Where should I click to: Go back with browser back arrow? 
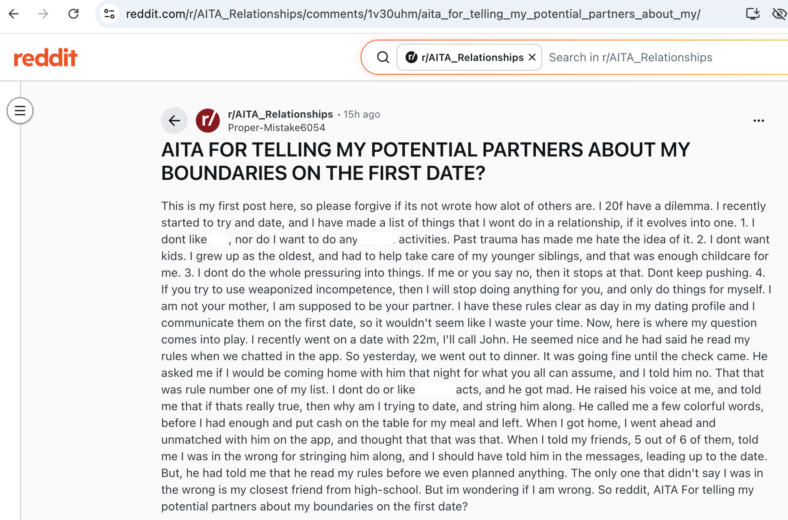pos(14,14)
